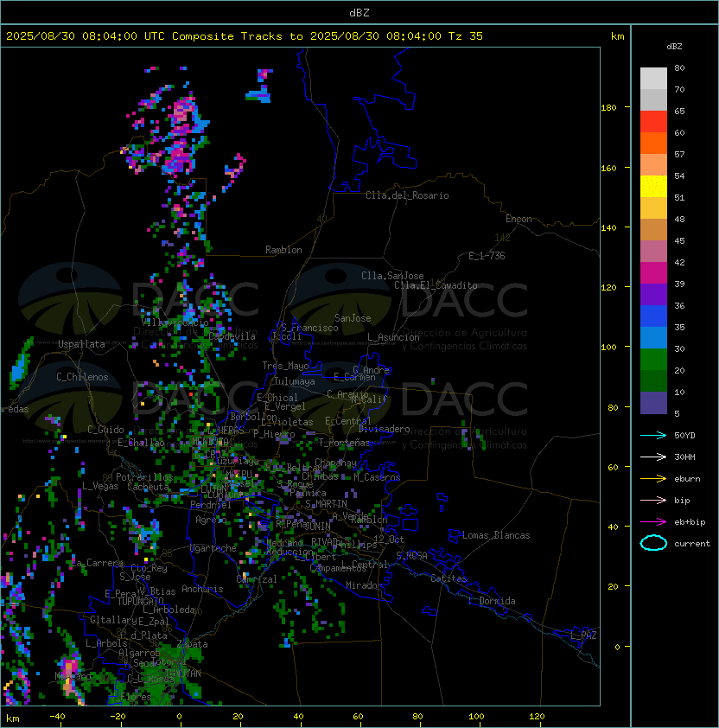Click the 120 tick on bottom km axis
Screen dimensions: 719x728
537,717
